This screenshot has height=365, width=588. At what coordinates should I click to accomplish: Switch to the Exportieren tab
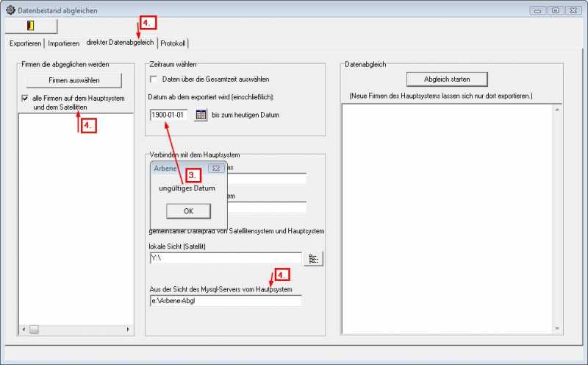tap(26, 43)
